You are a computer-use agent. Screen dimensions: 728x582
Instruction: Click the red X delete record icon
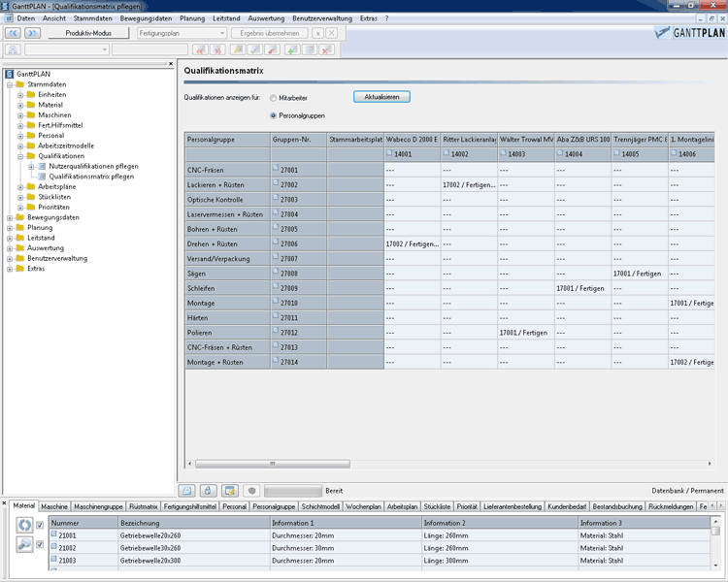pos(326,49)
